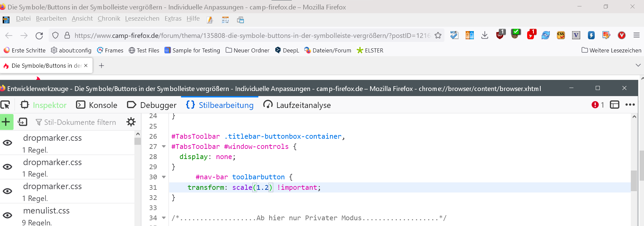
Task: Open the Downloads arrow button
Action: tap(485, 35)
